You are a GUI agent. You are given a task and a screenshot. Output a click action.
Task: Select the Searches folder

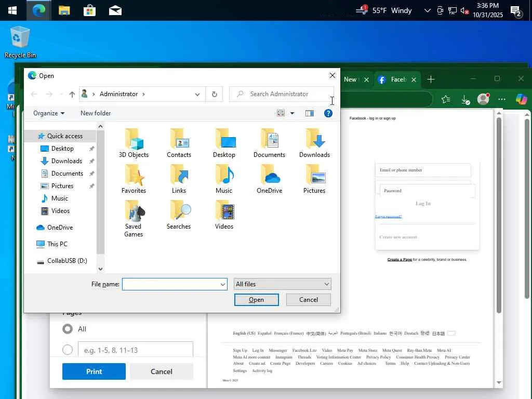[179, 215]
